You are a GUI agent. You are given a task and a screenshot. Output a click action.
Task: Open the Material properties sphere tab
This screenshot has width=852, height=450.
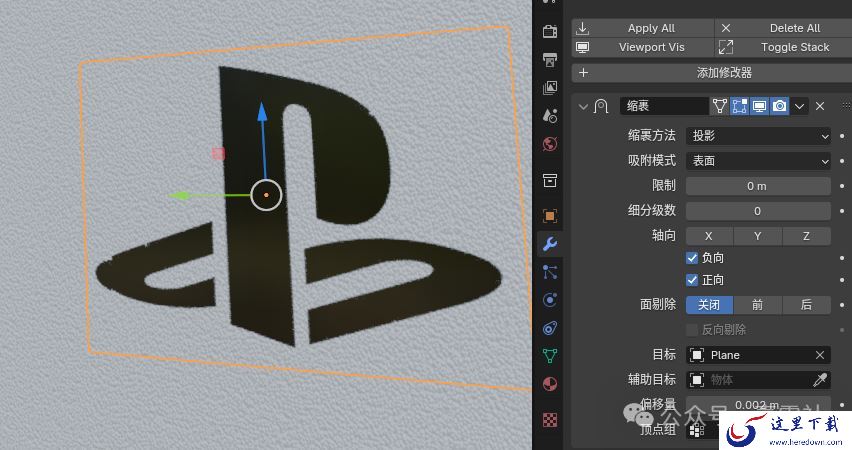pyautogui.click(x=550, y=384)
